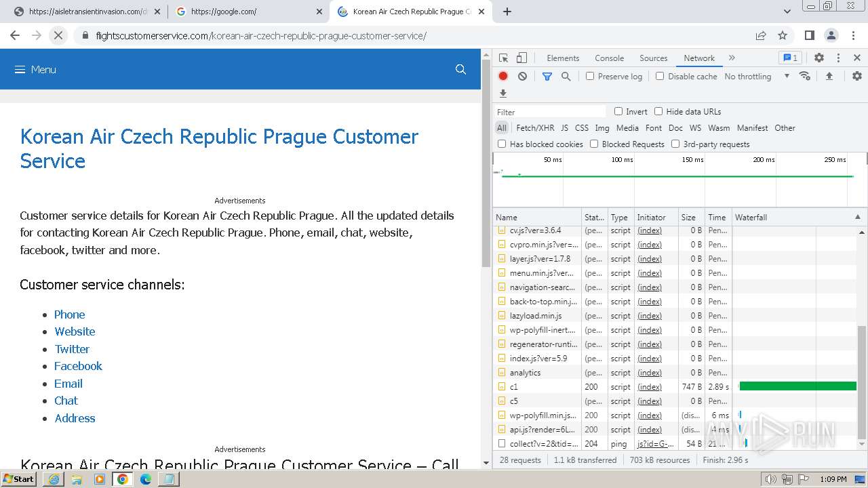Screen dimensions: 868x488
Task: Follow the Address link
Action: 75,418
